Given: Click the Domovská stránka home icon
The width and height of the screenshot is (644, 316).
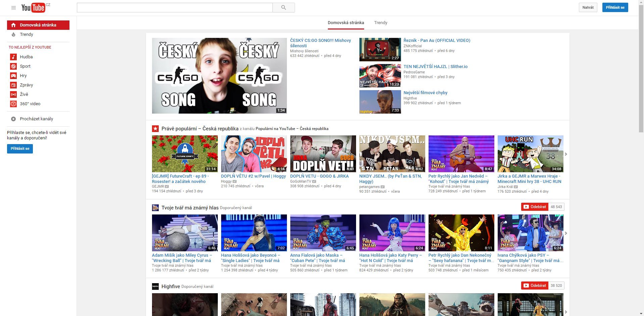Looking at the screenshot, I should pyautogui.click(x=13, y=24).
